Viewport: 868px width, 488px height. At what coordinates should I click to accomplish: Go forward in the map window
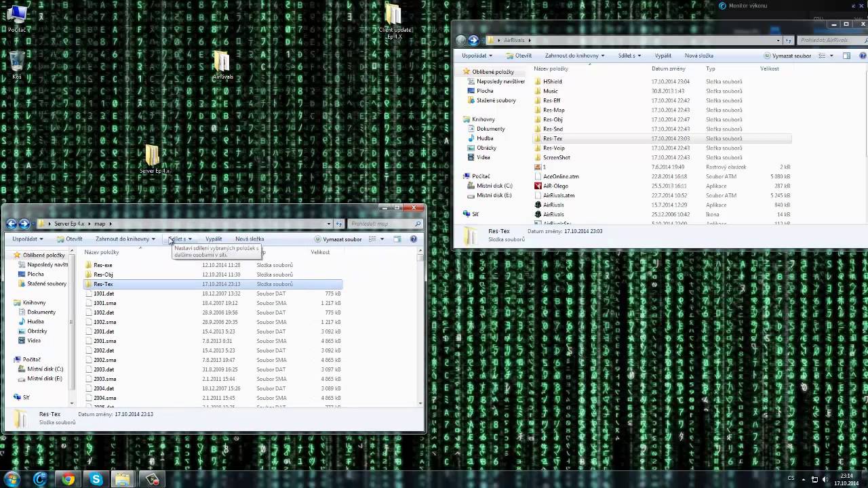[24, 224]
